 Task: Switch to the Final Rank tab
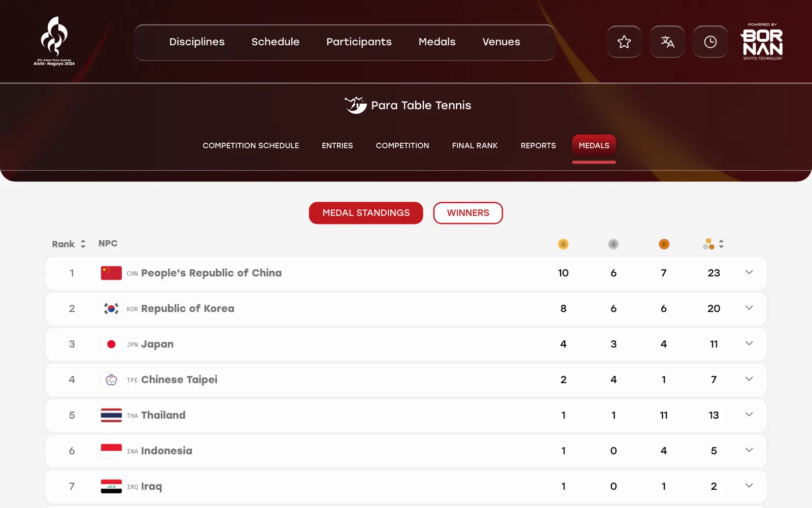pyautogui.click(x=475, y=146)
